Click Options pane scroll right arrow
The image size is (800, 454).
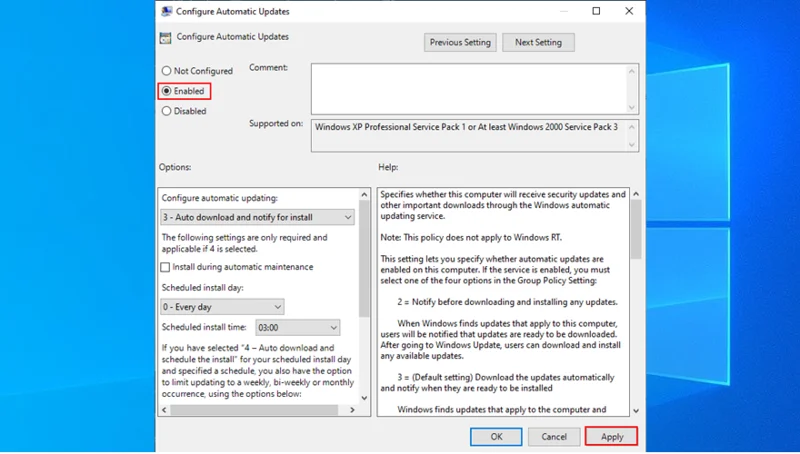coord(352,410)
